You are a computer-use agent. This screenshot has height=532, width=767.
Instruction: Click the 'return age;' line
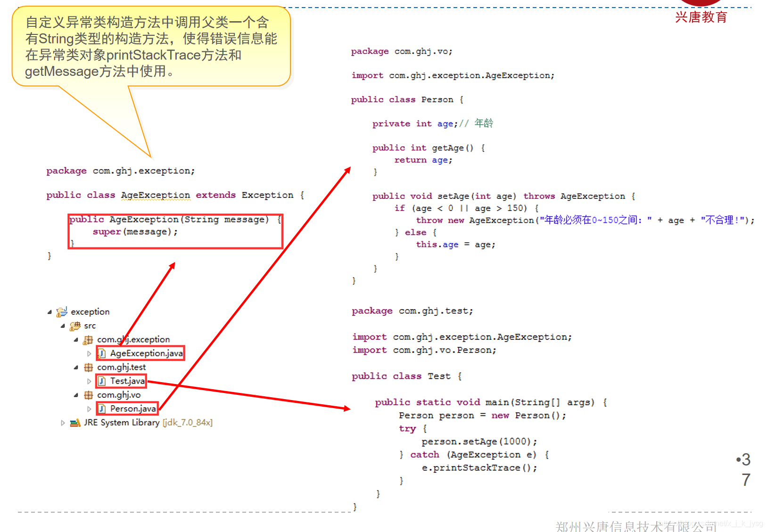coord(423,160)
